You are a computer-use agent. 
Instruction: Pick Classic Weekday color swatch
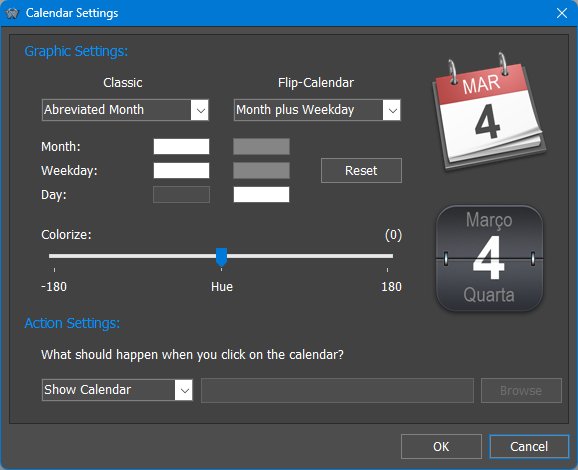pyautogui.click(x=181, y=171)
